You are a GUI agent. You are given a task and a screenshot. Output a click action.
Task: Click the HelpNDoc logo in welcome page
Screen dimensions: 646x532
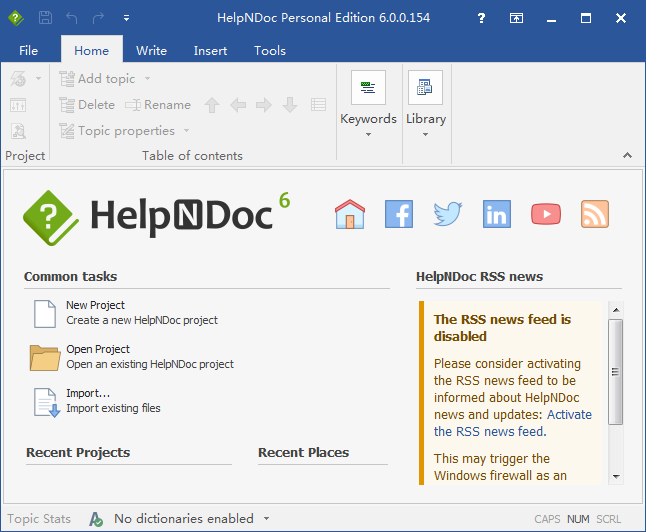pos(157,218)
